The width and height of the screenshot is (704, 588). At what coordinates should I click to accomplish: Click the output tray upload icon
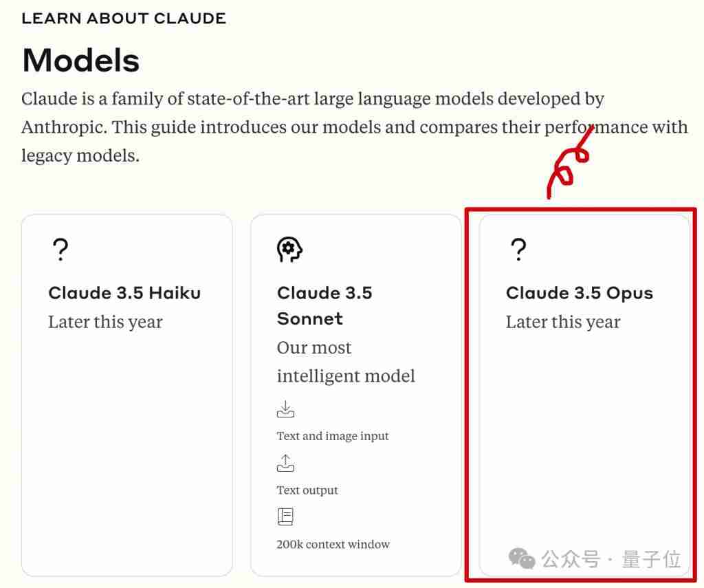[285, 463]
